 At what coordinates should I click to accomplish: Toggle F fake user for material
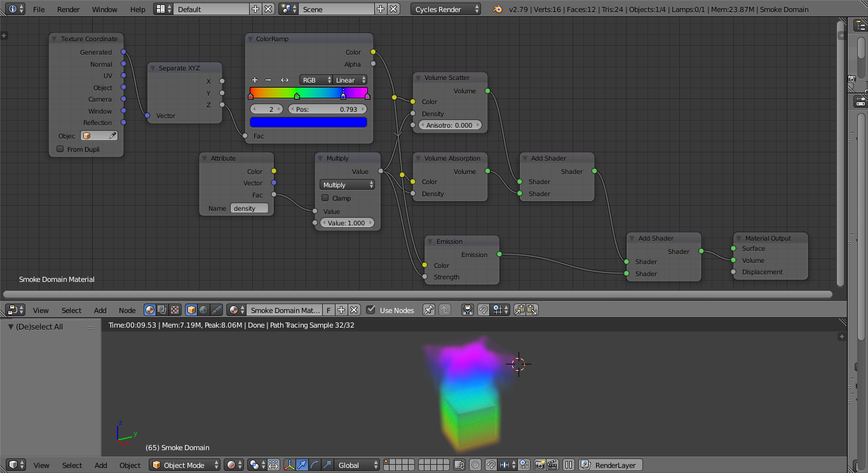(329, 310)
